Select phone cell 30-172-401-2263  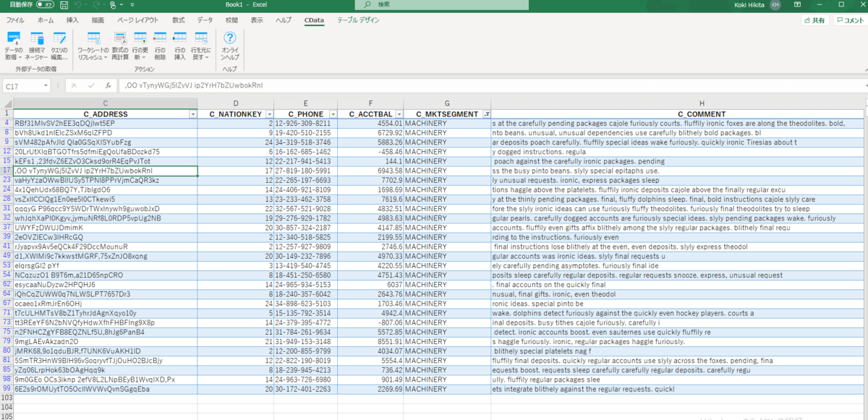(305, 389)
